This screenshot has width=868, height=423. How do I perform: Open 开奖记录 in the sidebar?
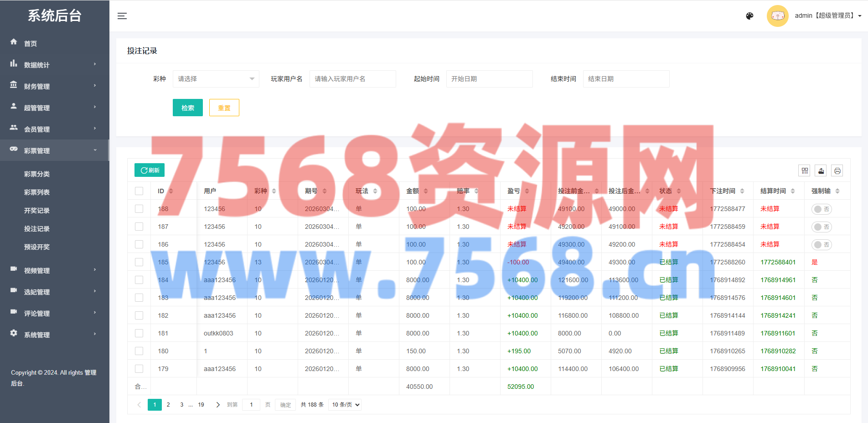(37, 211)
